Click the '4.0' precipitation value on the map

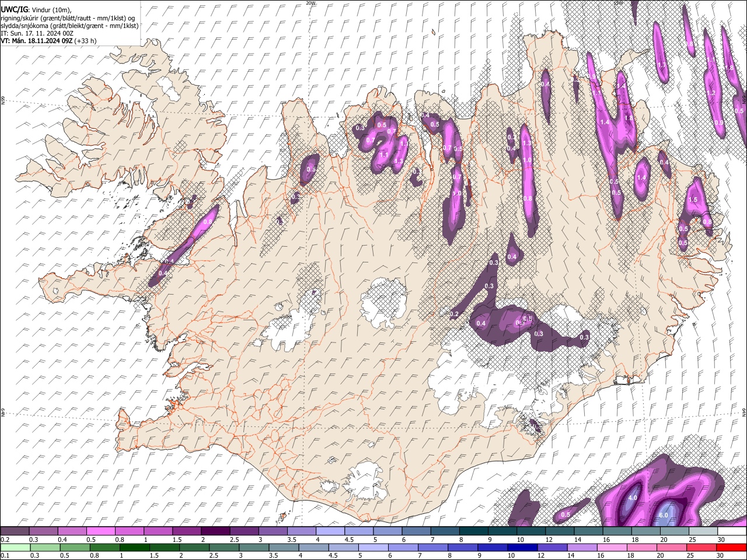click(x=633, y=498)
